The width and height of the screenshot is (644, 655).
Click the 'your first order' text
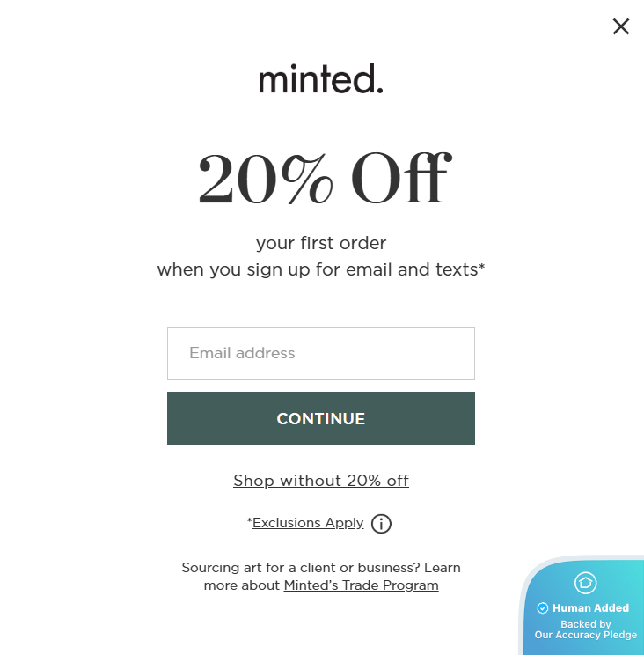(x=321, y=243)
